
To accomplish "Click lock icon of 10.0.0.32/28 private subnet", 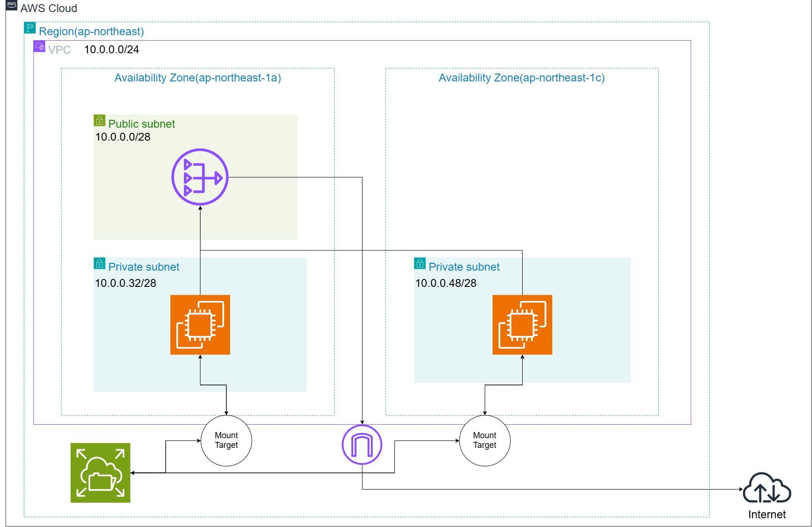I will [100, 263].
